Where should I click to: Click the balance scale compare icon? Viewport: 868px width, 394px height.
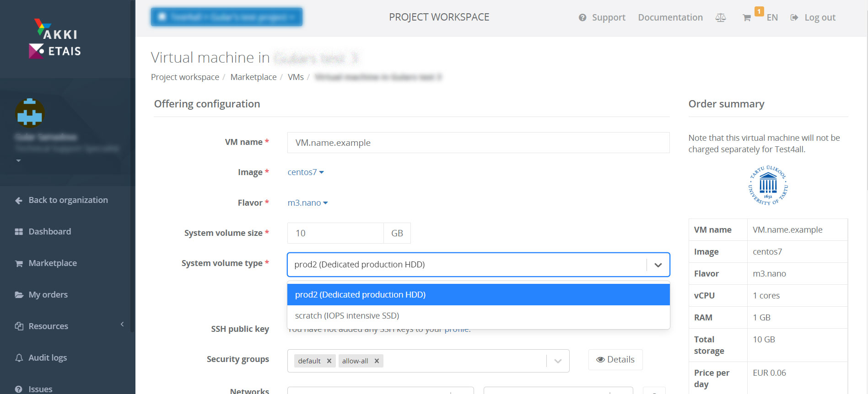click(721, 18)
